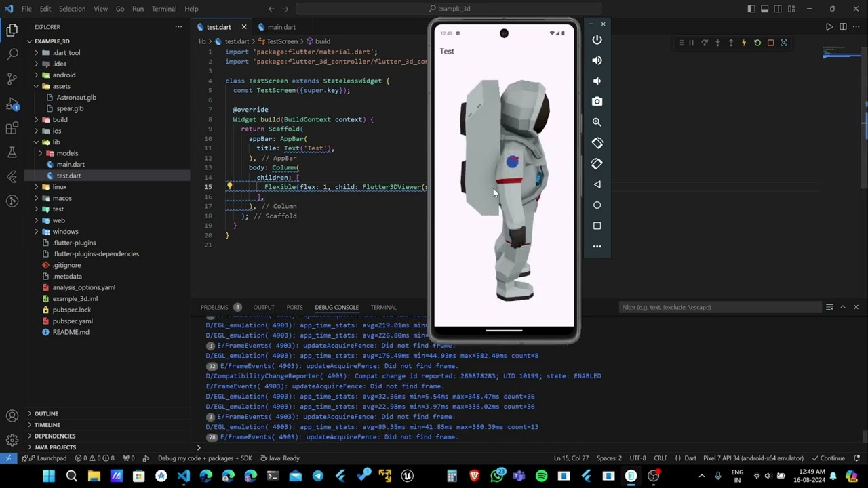Tap the emulator Back triangle button
This screenshot has width=868, height=488.
[597, 184]
